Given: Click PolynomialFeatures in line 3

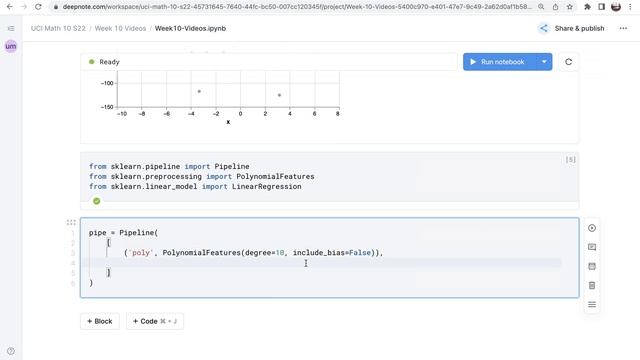Looking at the screenshot, I should coord(202,253).
